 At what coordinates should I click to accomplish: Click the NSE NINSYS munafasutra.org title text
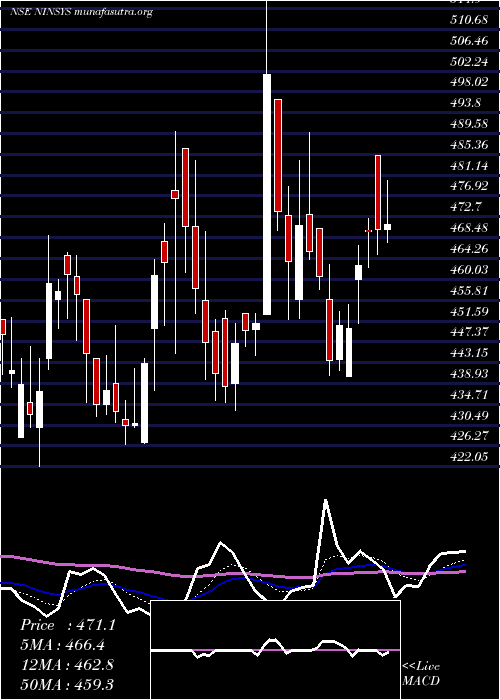[x=81, y=12]
